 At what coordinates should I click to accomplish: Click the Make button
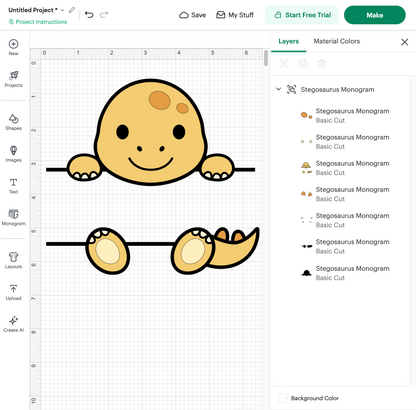[375, 15]
